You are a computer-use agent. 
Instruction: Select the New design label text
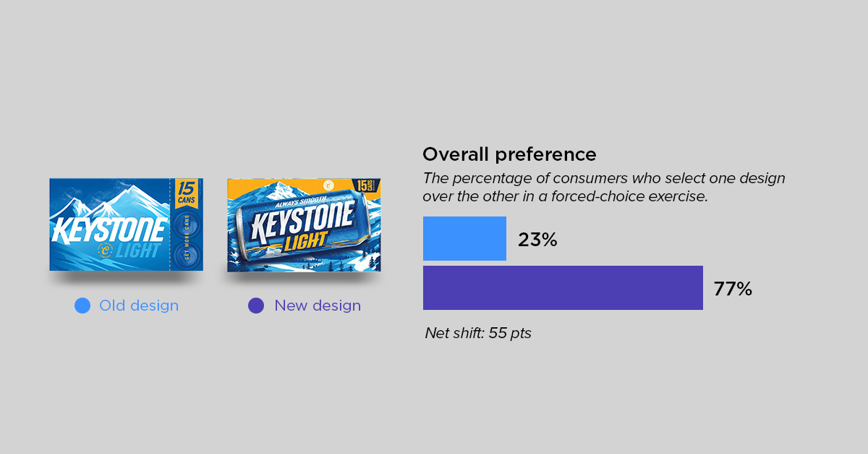pos(318,306)
